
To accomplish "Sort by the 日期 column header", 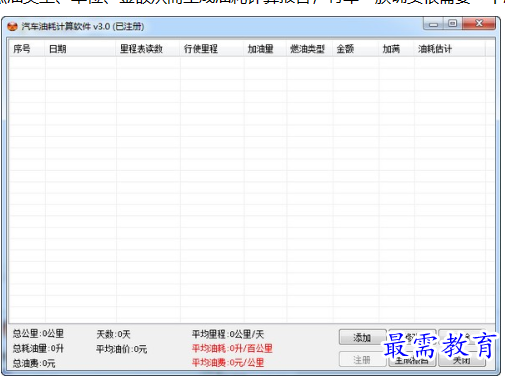I will (80, 49).
